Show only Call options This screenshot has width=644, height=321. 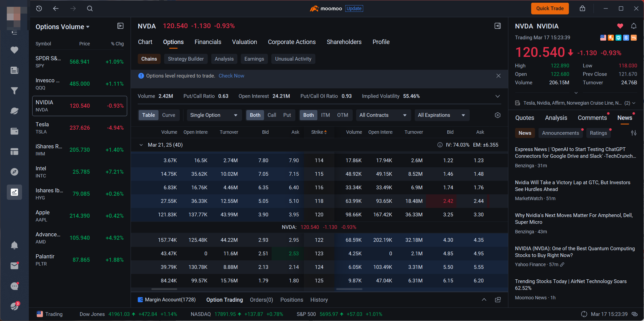click(272, 115)
